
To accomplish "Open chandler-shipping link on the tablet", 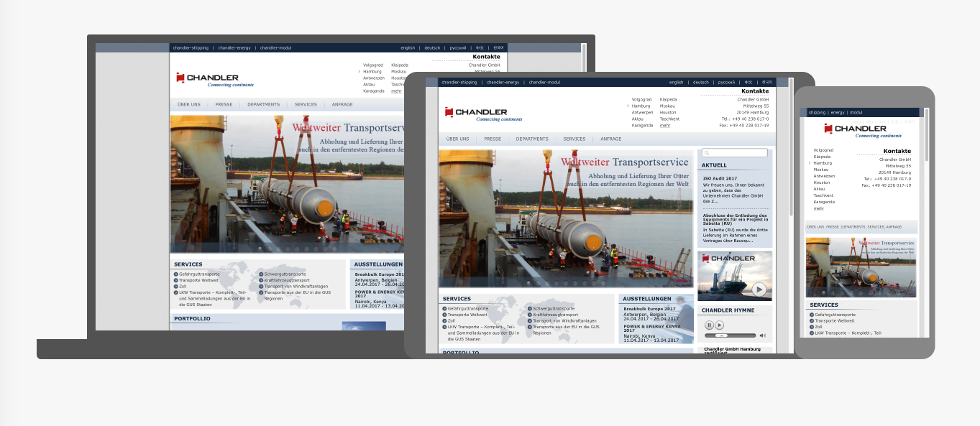I will pyautogui.click(x=459, y=83).
